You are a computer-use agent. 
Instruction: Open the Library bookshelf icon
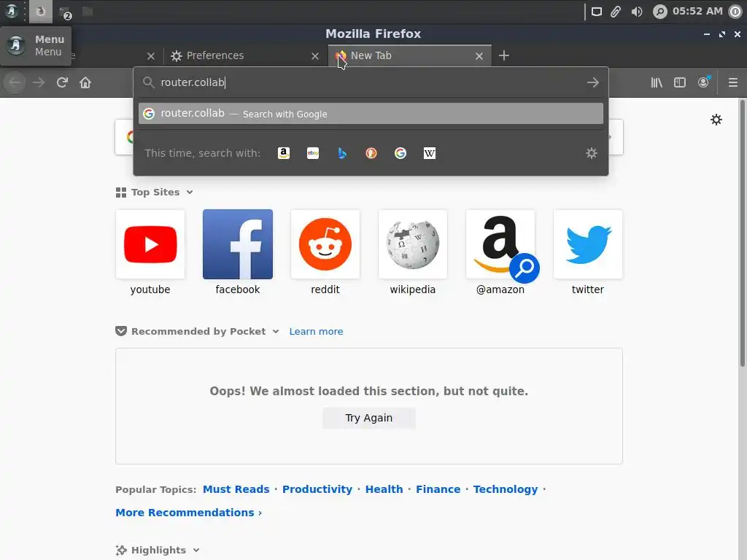click(657, 82)
